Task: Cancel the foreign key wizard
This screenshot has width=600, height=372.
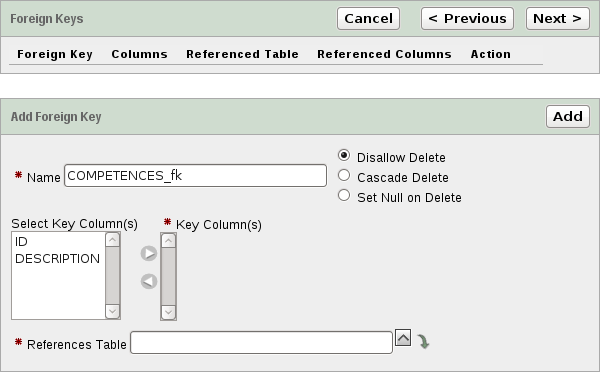Action: click(x=368, y=18)
